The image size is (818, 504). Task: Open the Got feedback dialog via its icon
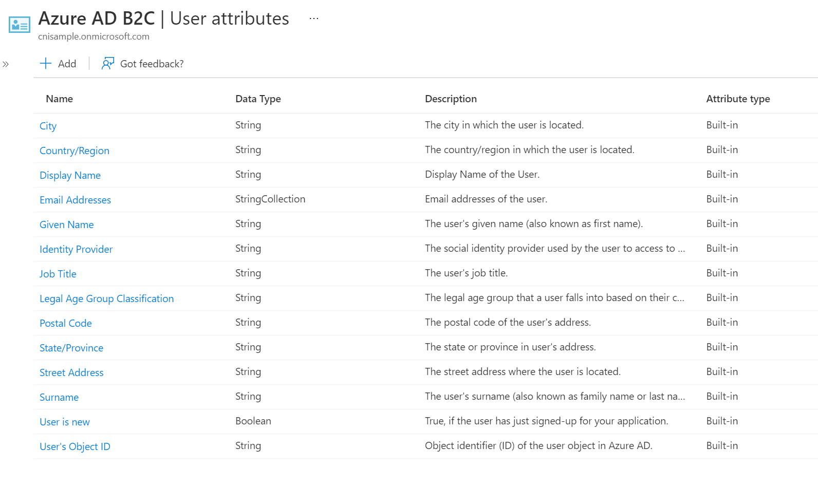(x=107, y=63)
